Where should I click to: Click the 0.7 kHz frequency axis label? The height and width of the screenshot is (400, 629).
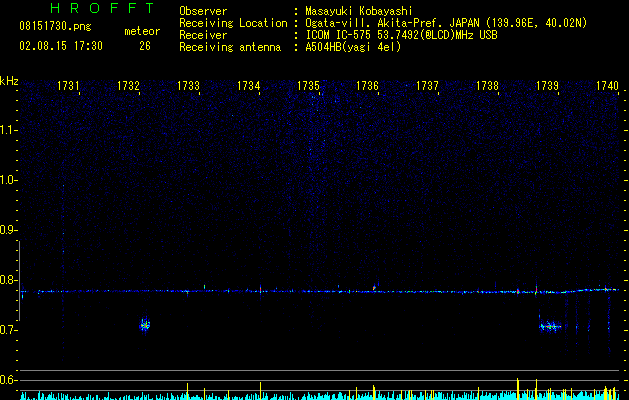9,330
